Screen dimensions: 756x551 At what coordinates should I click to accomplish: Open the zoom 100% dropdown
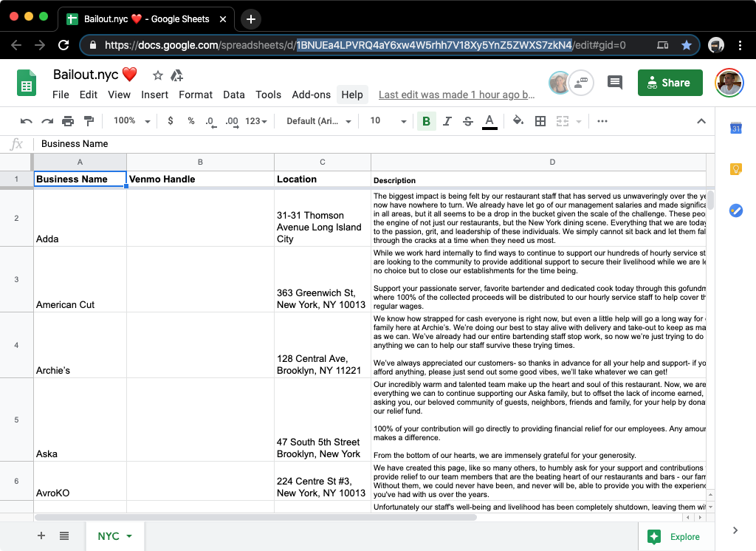pyautogui.click(x=131, y=121)
